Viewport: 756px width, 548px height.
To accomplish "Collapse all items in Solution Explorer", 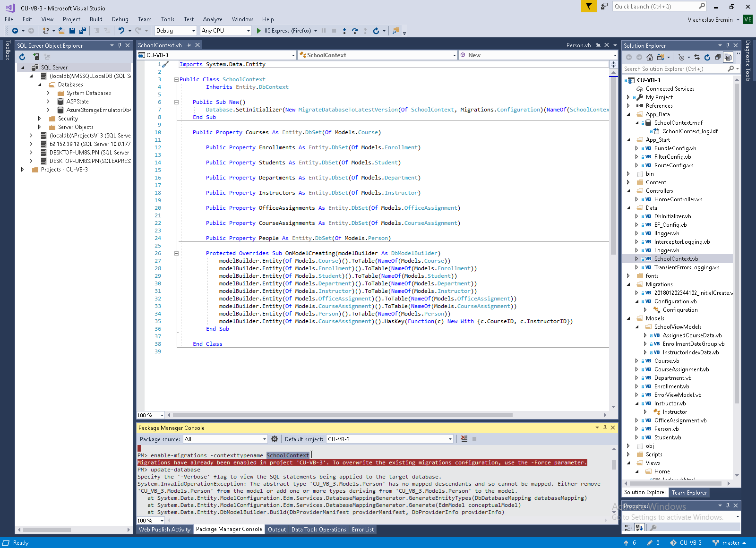I will point(718,57).
